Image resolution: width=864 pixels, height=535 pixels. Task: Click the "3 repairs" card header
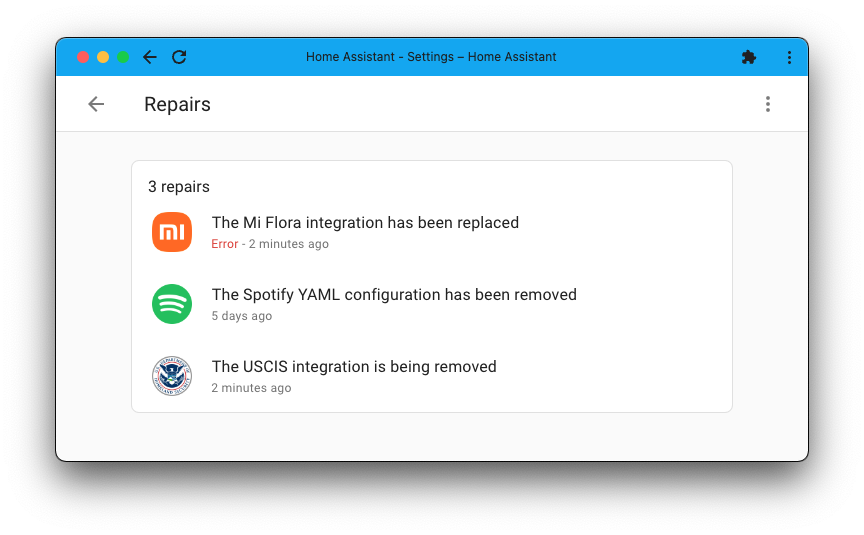click(x=179, y=187)
